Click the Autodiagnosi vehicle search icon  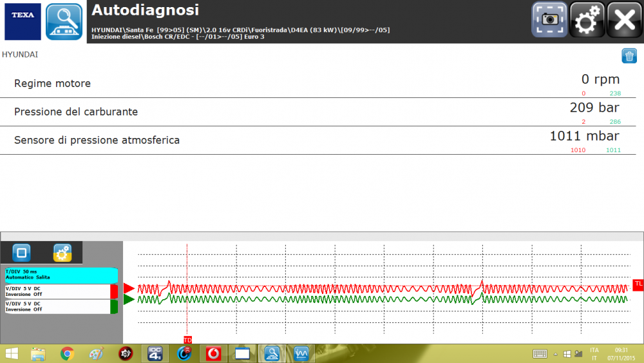[x=64, y=21]
